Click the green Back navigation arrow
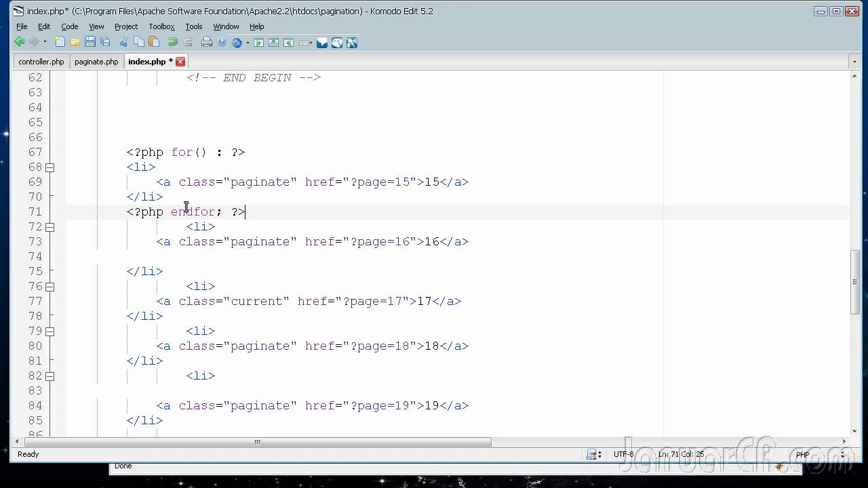Viewport: 868px width, 488px height. tap(20, 42)
